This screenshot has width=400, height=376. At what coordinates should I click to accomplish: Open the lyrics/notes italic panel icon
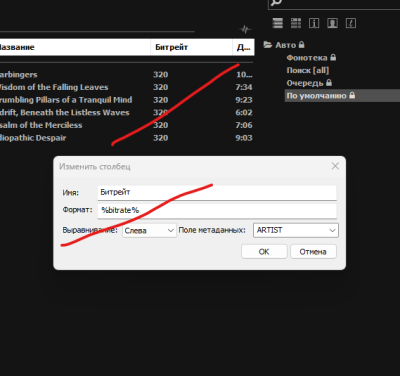pos(351,23)
